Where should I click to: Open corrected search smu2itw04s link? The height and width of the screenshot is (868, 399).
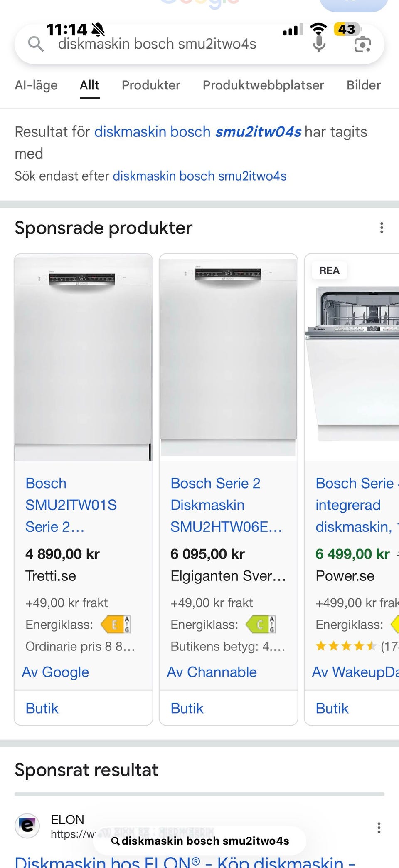(x=198, y=132)
